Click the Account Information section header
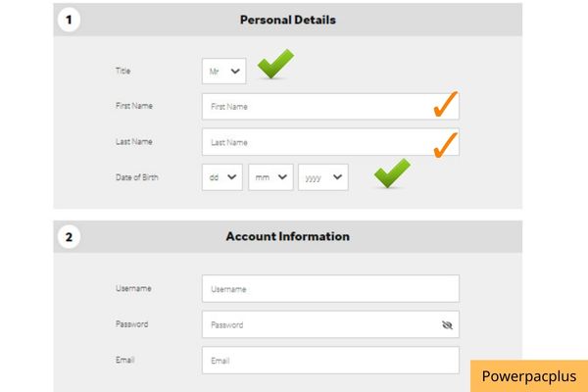Image resolution: width=588 pixels, height=392 pixels. 287,237
